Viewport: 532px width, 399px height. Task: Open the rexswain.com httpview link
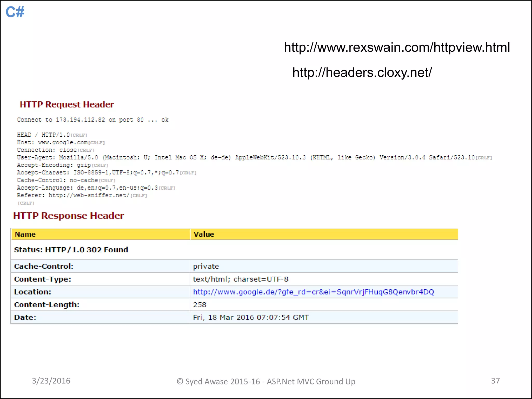click(397, 48)
